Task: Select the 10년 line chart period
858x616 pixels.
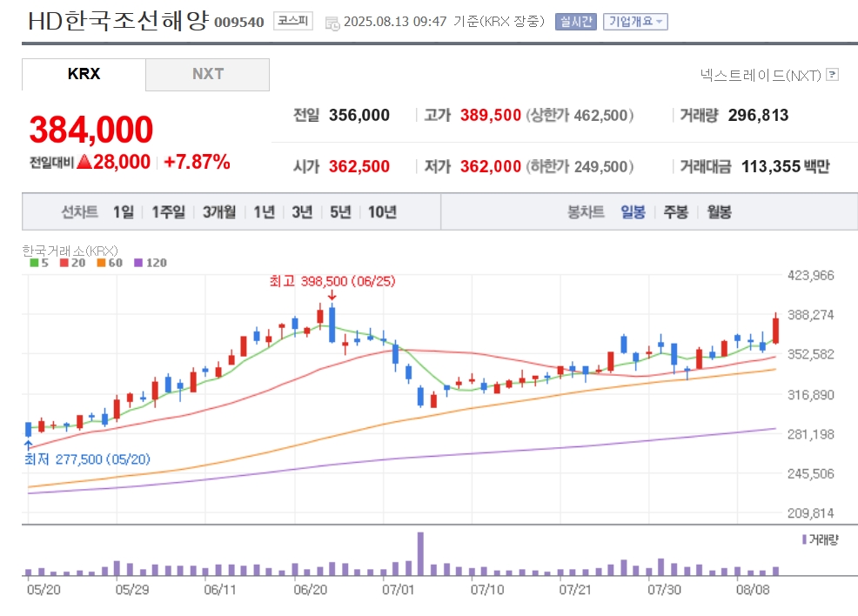Action: (382, 211)
